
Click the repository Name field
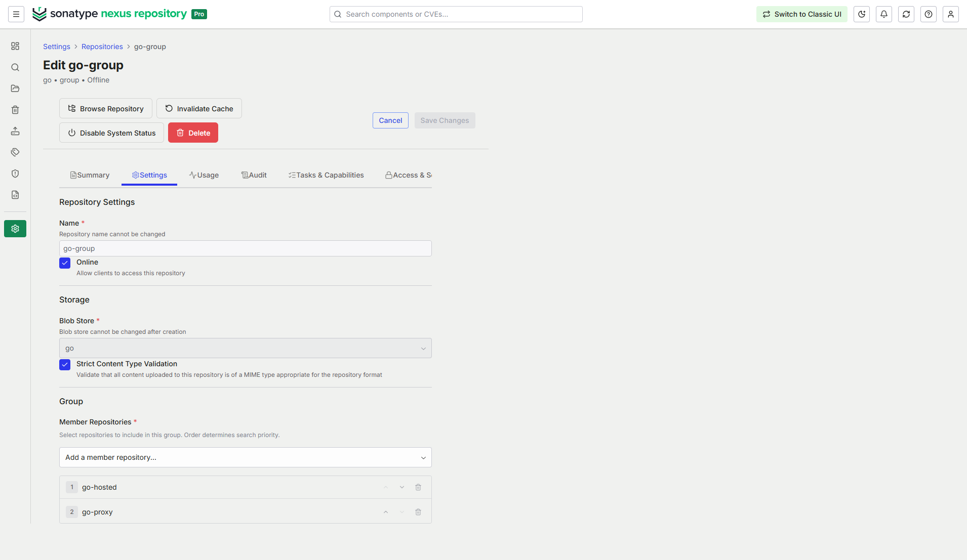tap(246, 248)
